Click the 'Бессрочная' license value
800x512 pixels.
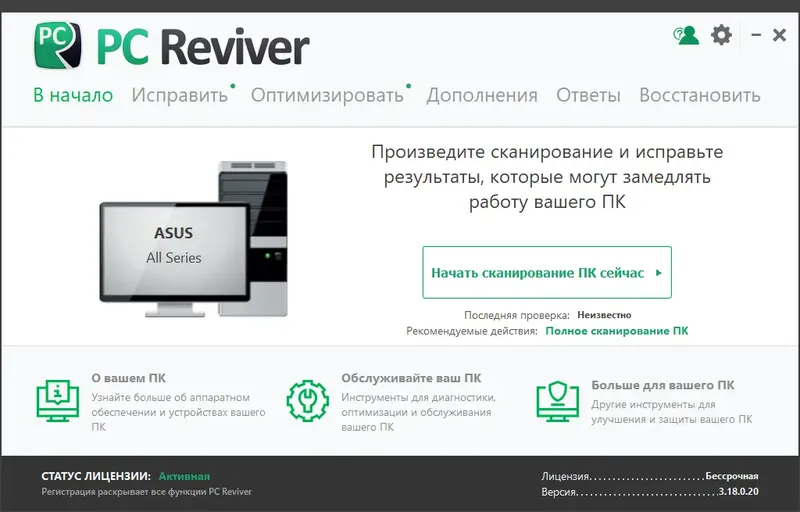[732, 476]
